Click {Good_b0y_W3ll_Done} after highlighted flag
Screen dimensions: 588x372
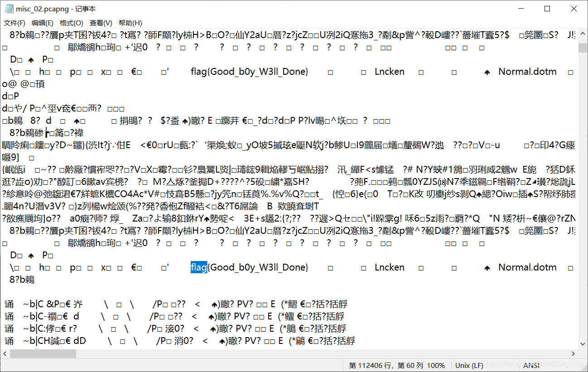click(258, 267)
